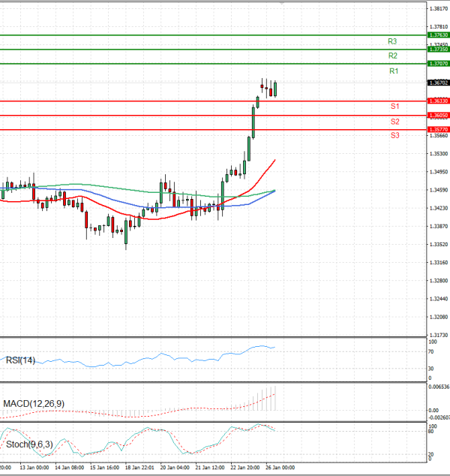Click the S3 support label

click(x=394, y=135)
